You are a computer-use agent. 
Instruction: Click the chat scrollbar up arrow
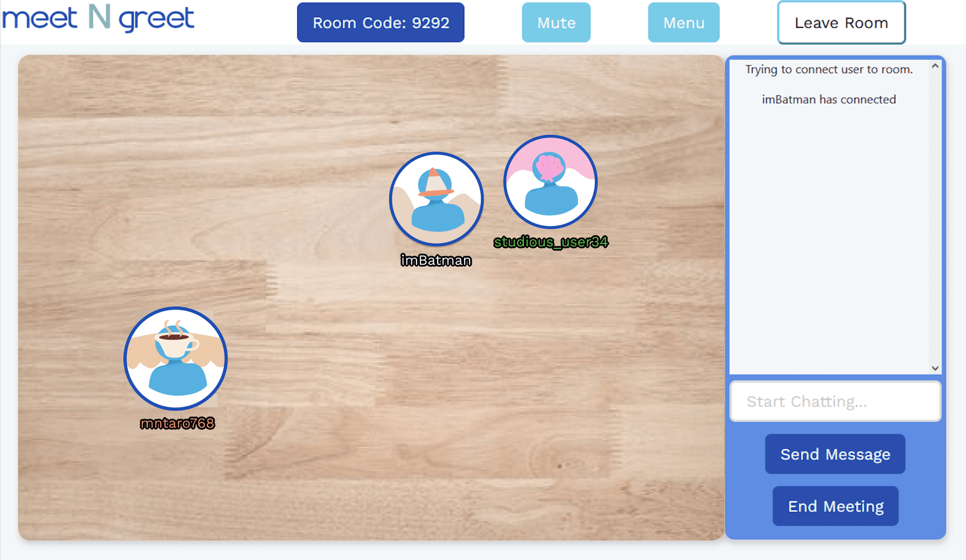pyautogui.click(x=935, y=66)
